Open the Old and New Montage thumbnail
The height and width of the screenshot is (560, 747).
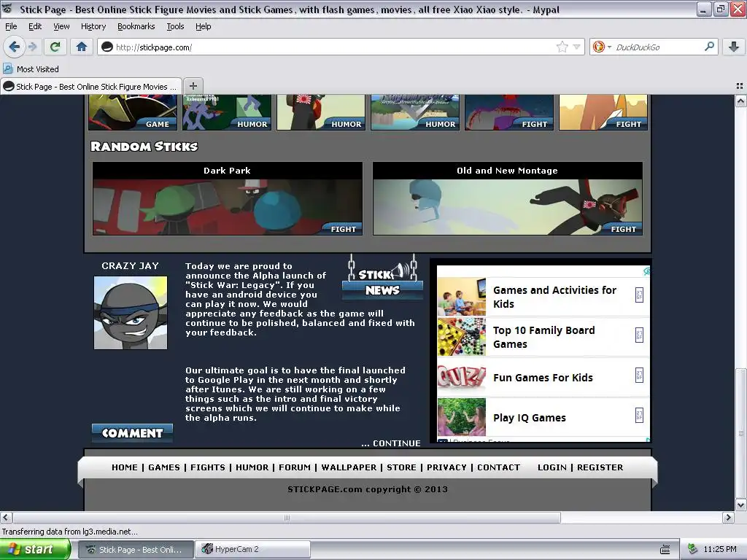508,198
